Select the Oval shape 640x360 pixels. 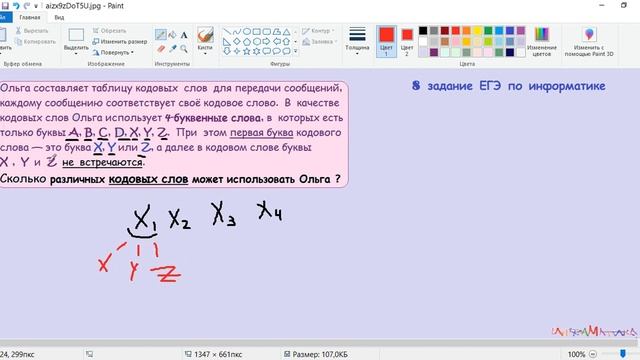(x=247, y=31)
